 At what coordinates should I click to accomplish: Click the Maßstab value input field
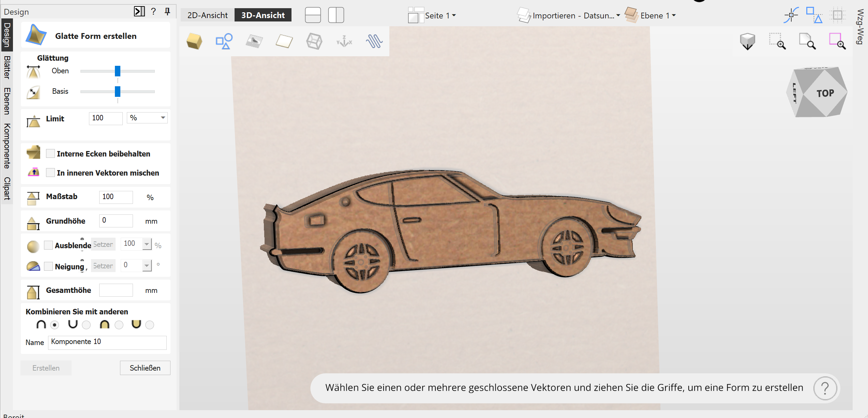pos(116,197)
